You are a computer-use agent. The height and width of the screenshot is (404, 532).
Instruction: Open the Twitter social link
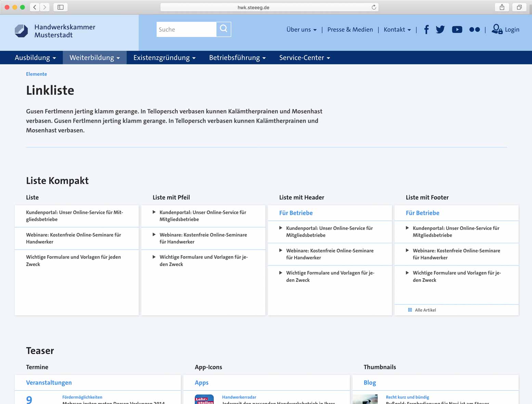click(x=440, y=30)
